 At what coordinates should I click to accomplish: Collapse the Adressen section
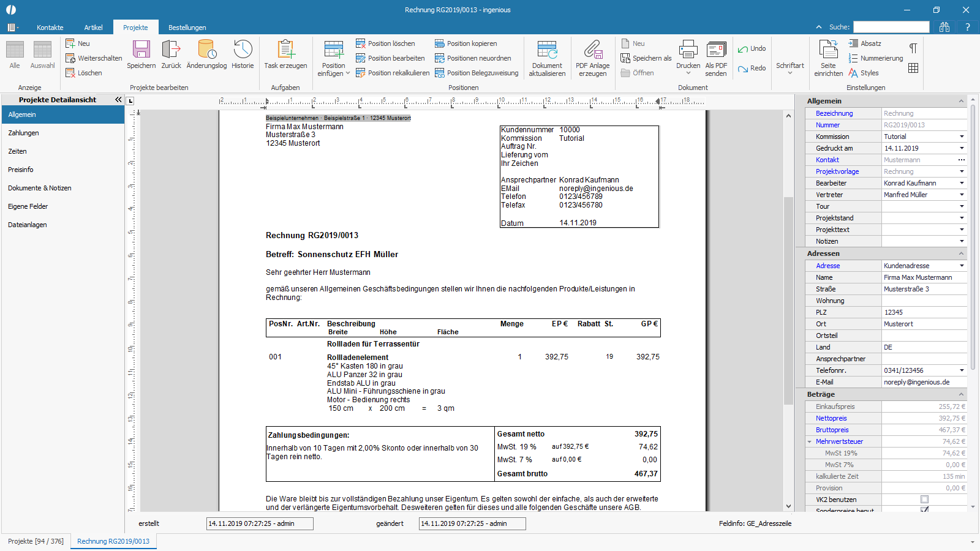point(961,253)
